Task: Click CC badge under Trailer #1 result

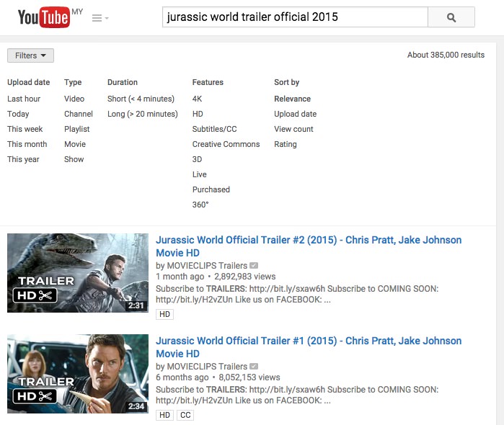Action: point(185,415)
